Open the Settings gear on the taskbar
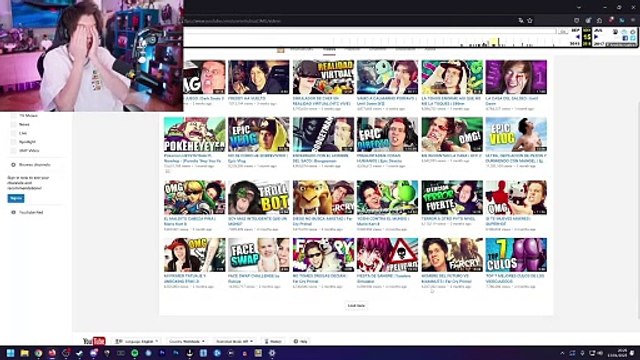The image size is (640, 360). 272,353
